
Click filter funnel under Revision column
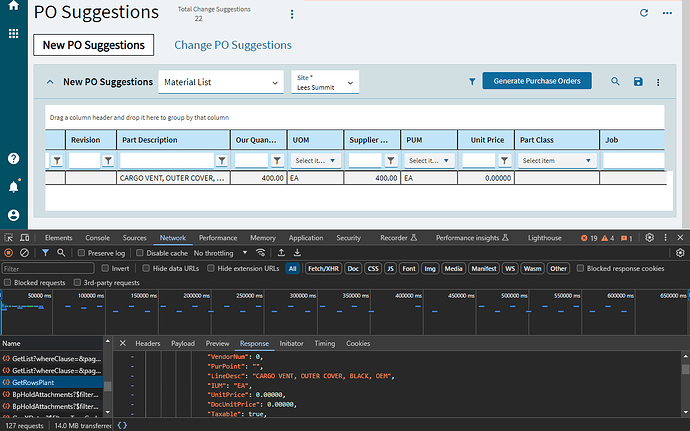(108, 161)
